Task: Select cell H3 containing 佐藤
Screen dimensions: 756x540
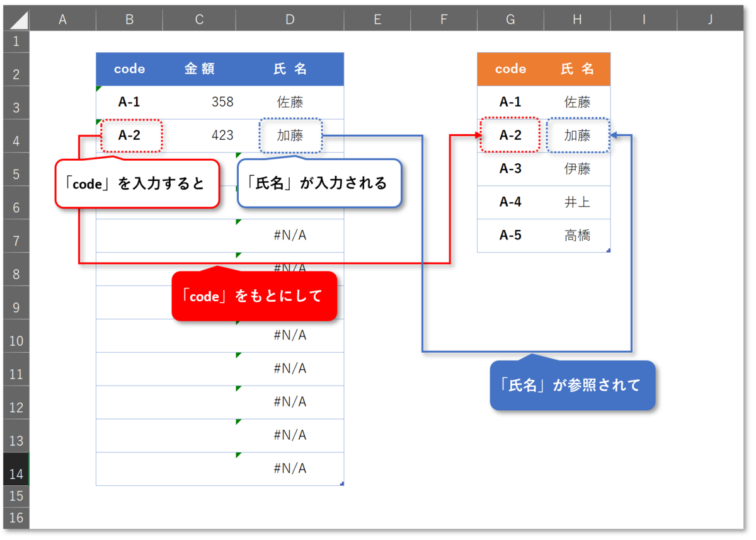Action: pyautogui.click(x=577, y=103)
